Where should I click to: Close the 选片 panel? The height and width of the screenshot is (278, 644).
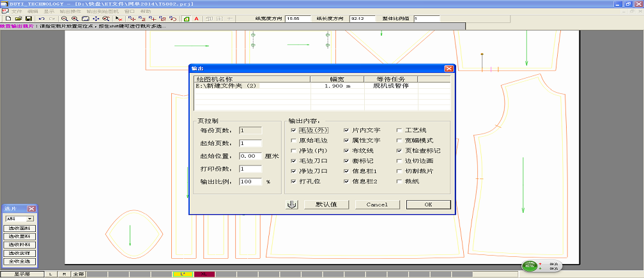click(x=32, y=208)
